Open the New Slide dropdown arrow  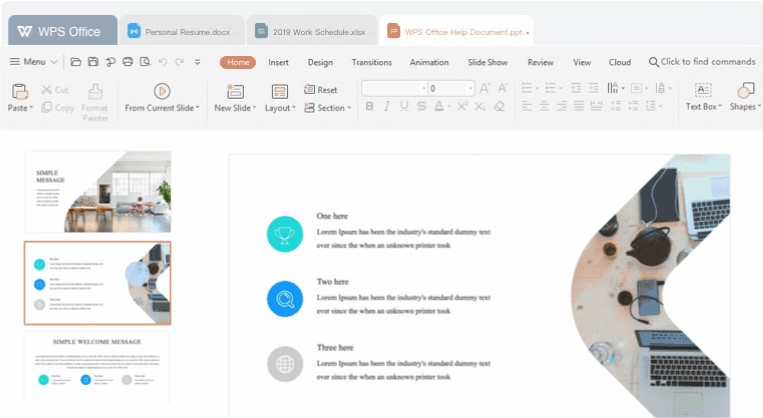(254, 108)
